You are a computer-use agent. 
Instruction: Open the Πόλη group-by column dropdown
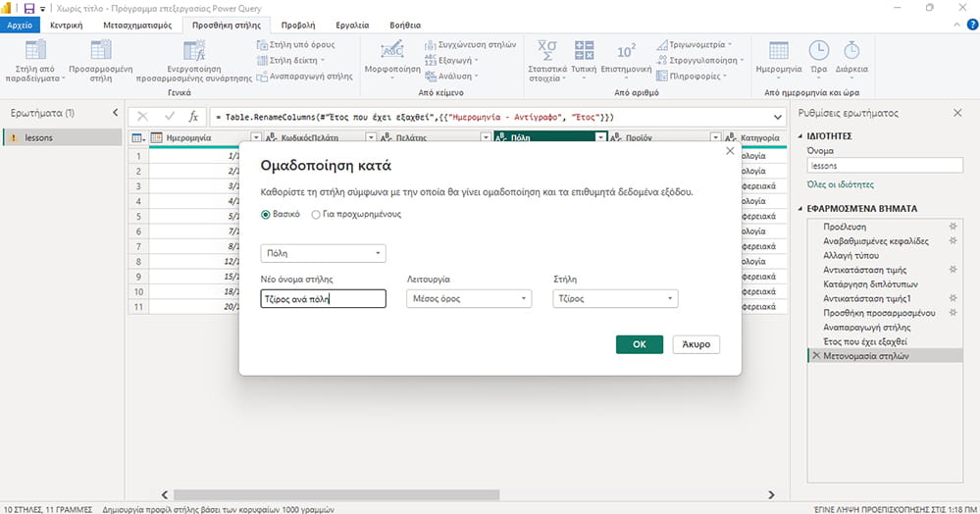pos(323,253)
